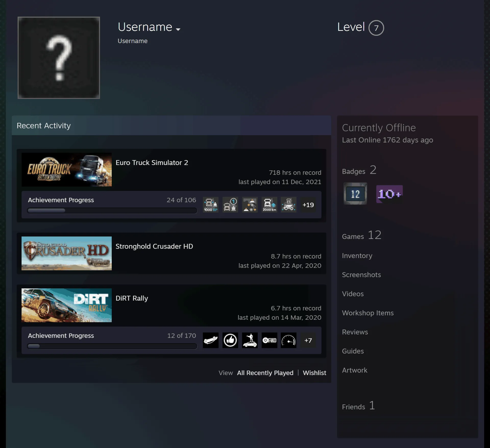Screen dimensions: 490x448
Task: Open the Games 12 link
Action: 362,235
